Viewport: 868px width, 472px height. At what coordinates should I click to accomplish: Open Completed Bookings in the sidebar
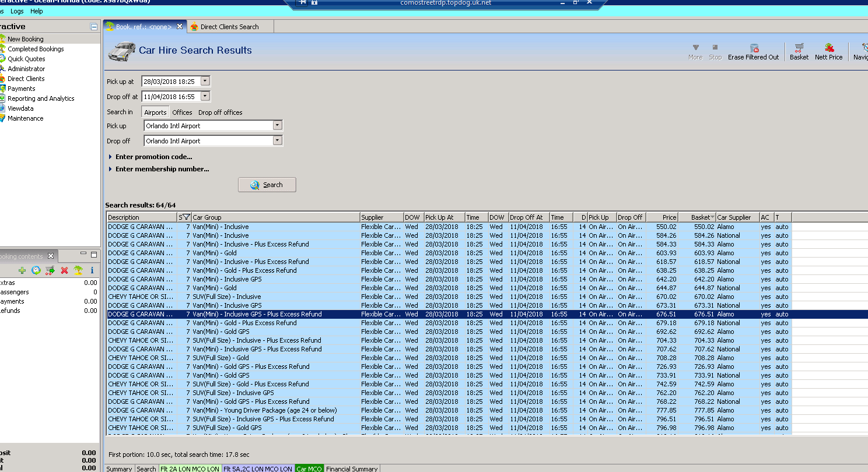[36, 49]
